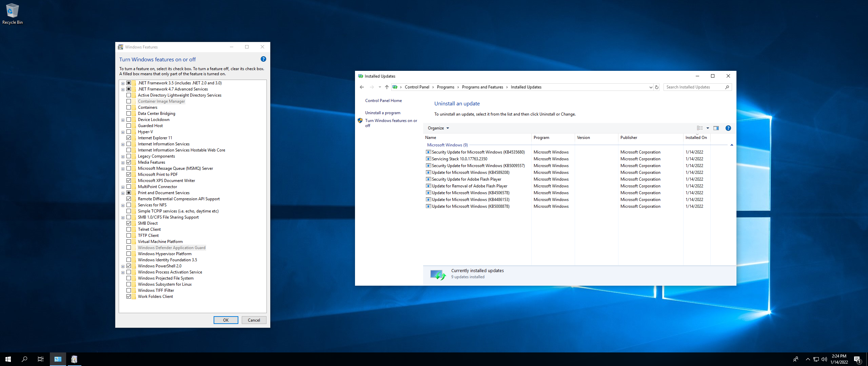
Task: Click the search magnifier in Installed Updates
Action: [x=727, y=87]
